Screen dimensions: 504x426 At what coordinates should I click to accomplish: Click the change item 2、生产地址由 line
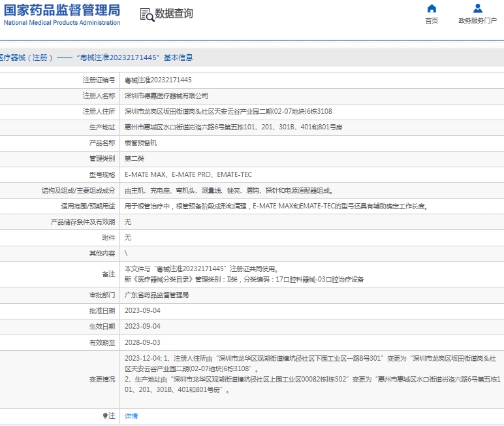(313, 384)
